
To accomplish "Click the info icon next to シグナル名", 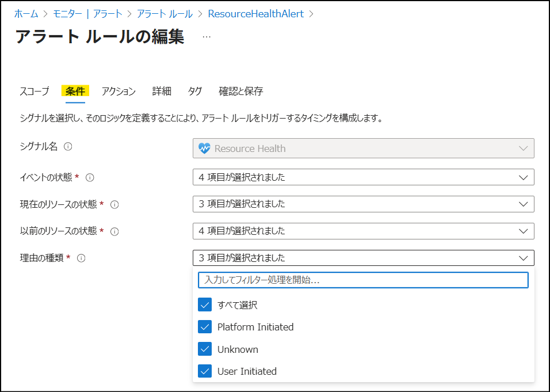I will [68, 147].
